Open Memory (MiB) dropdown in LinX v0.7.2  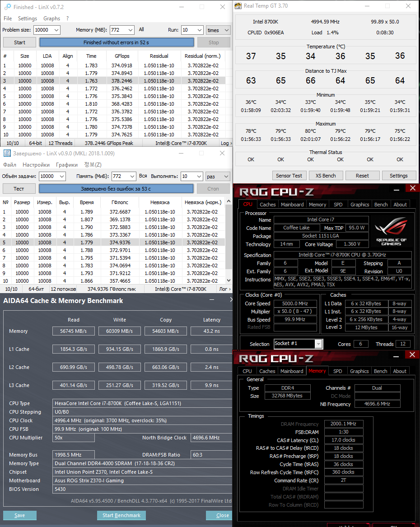pos(131,30)
